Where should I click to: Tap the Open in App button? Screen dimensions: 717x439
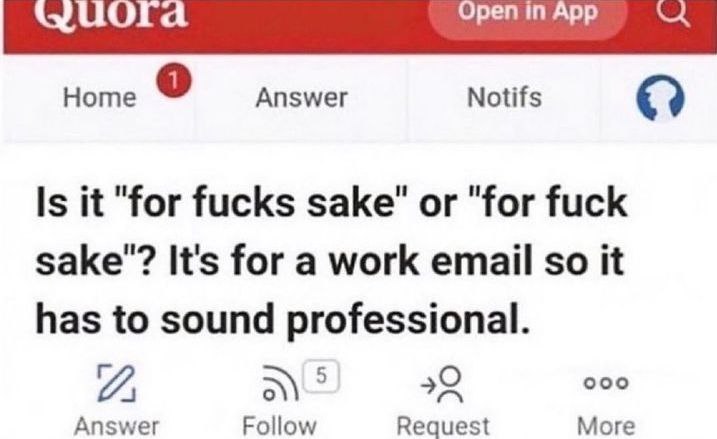point(529,14)
